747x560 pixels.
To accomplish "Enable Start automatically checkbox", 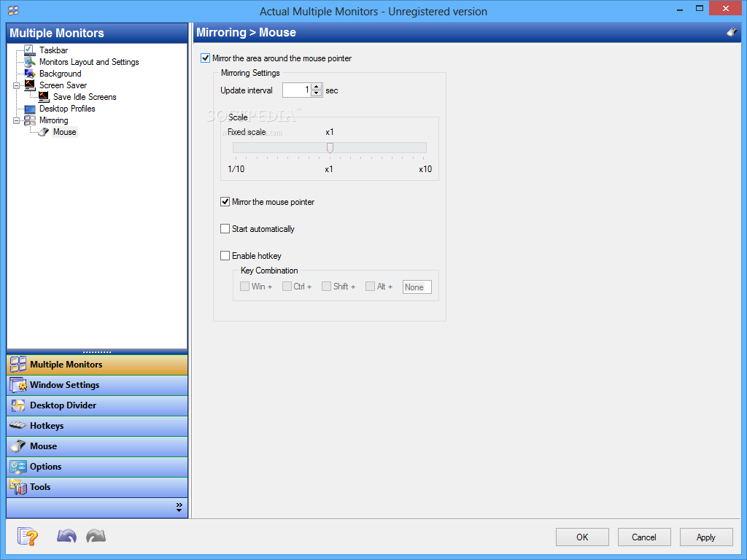I will pos(225,229).
